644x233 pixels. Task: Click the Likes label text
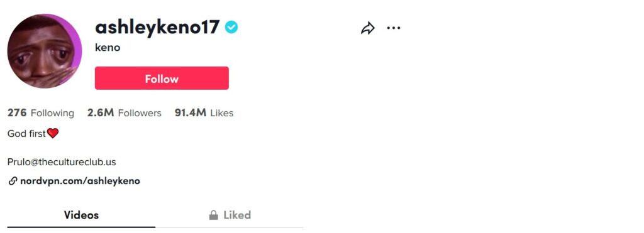point(222,113)
